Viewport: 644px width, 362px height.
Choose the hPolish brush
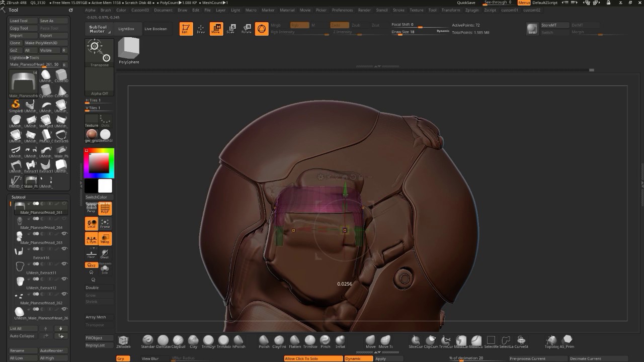click(x=238, y=341)
